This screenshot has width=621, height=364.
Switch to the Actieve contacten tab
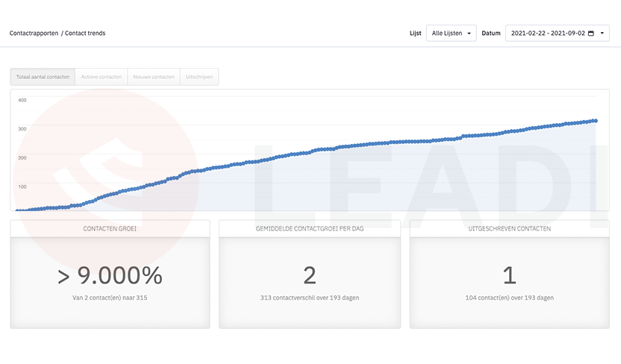(x=102, y=77)
